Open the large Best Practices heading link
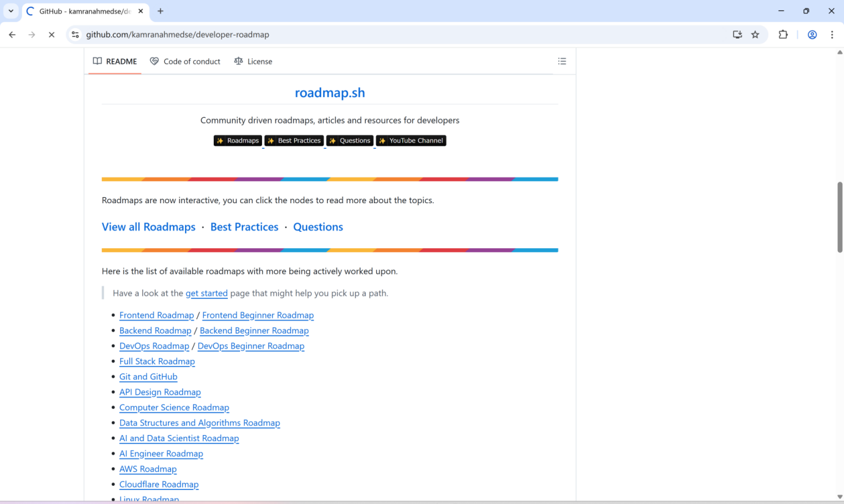The width and height of the screenshot is (844, 504). (244, 227)
